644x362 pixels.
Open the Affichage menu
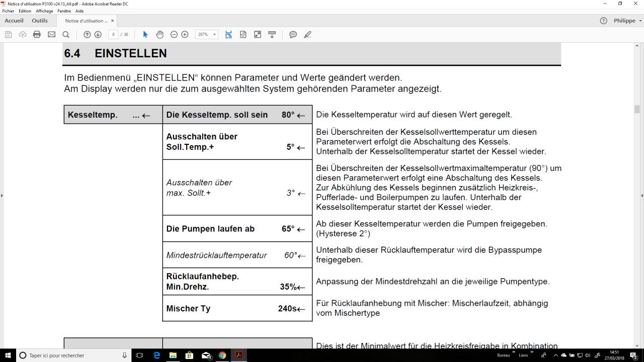point(44,11)
